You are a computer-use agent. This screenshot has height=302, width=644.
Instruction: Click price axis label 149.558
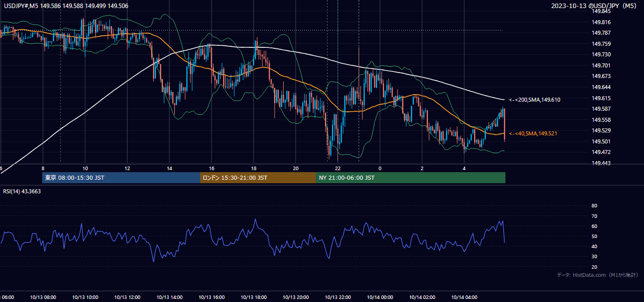point(602,120)
